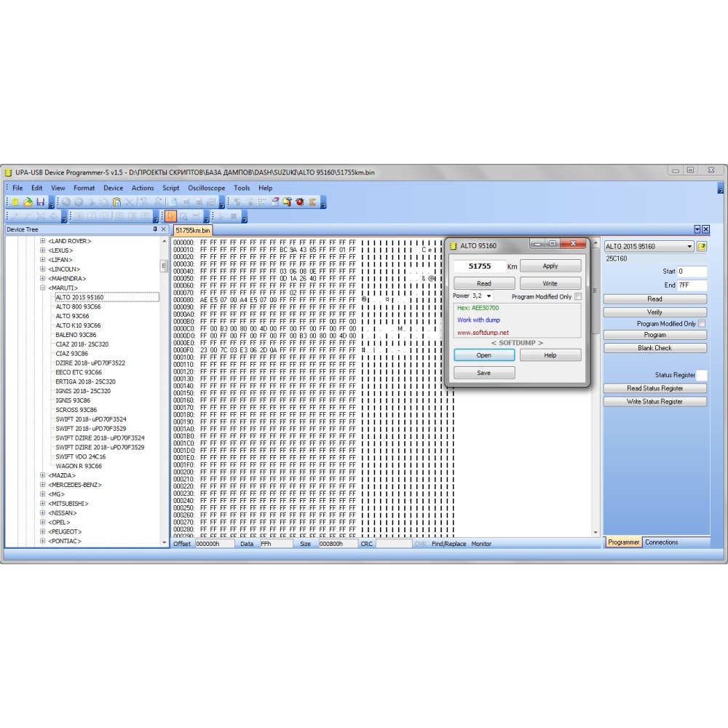Image resolution: width=728 pixels, height=728 pixels.
Task: Click the programmer panel menu arrow icon
Action: tap(697, 229)
